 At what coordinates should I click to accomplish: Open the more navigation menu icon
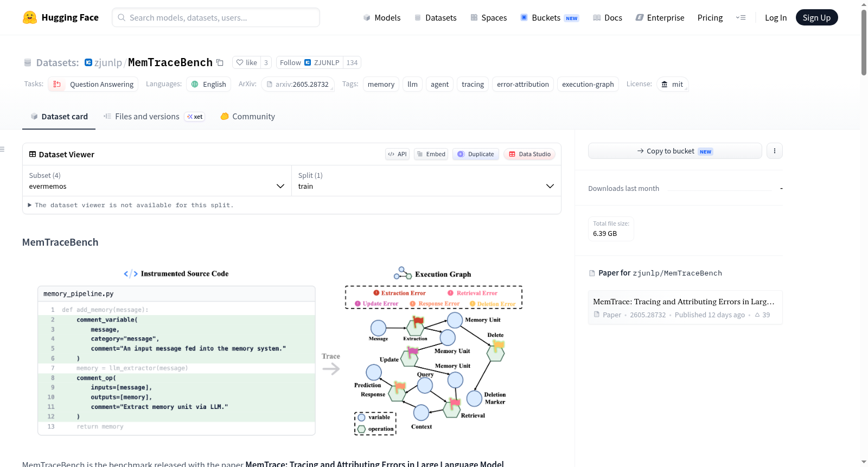pos(741,17)
